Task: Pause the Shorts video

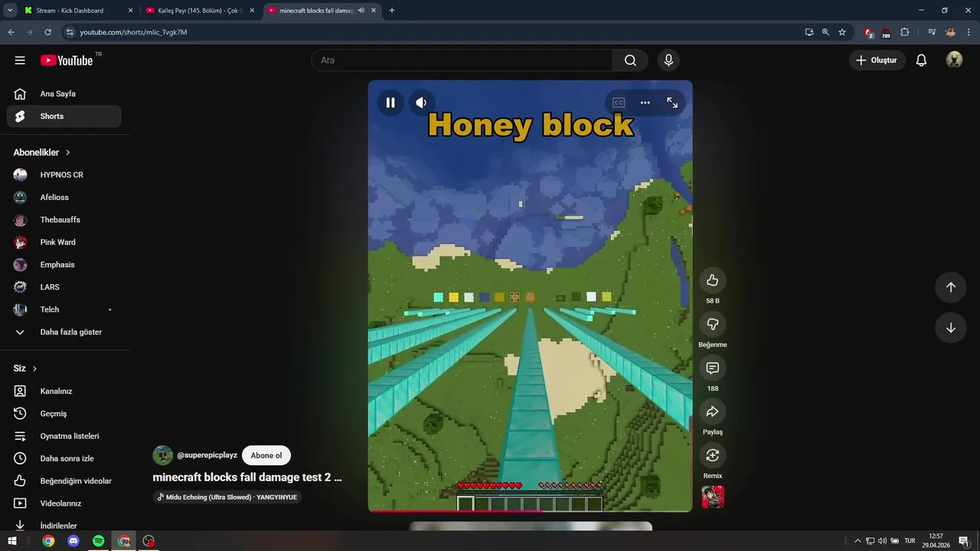Action: 390,103
